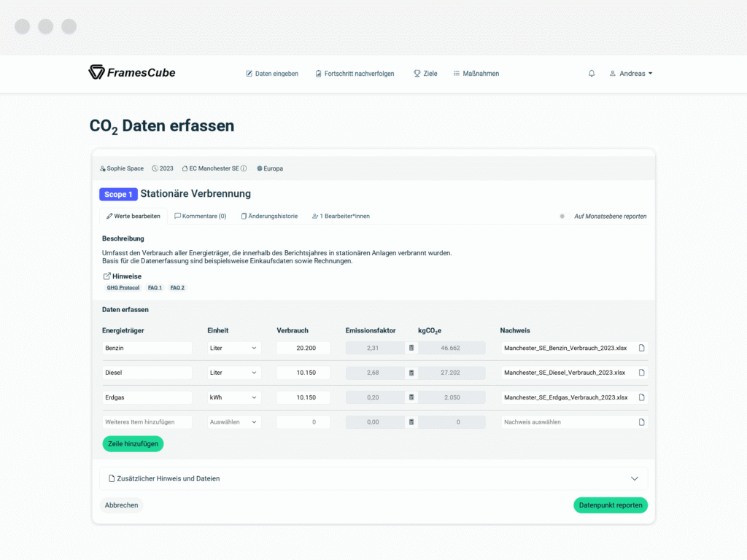Image resolution: width=747 pixels, height=560 pixels.
Task: Open Fortschritt nachverfolgen in the navigation
Action: coord(355,74)
